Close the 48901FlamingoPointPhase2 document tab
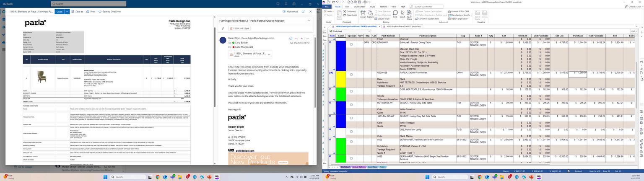This screenshot has width=644, height=181. pos(379,26)
